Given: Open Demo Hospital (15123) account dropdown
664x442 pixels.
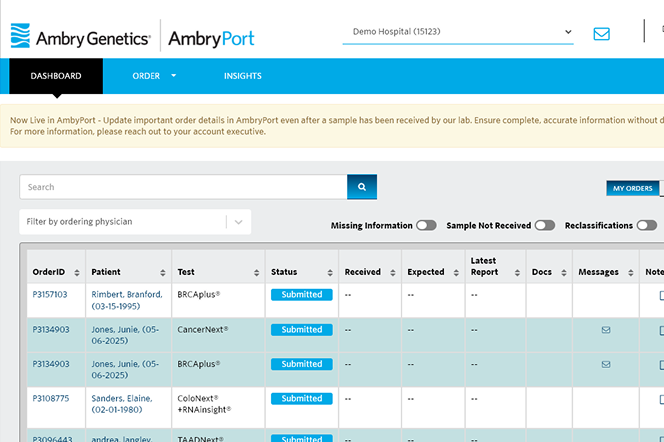Looking at the screenshot, I should [x=458, y=32].
